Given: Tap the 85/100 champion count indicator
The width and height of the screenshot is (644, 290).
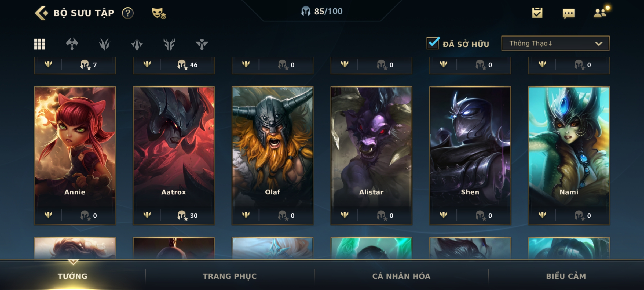Looking at the screenshot, I should point(321,11).
